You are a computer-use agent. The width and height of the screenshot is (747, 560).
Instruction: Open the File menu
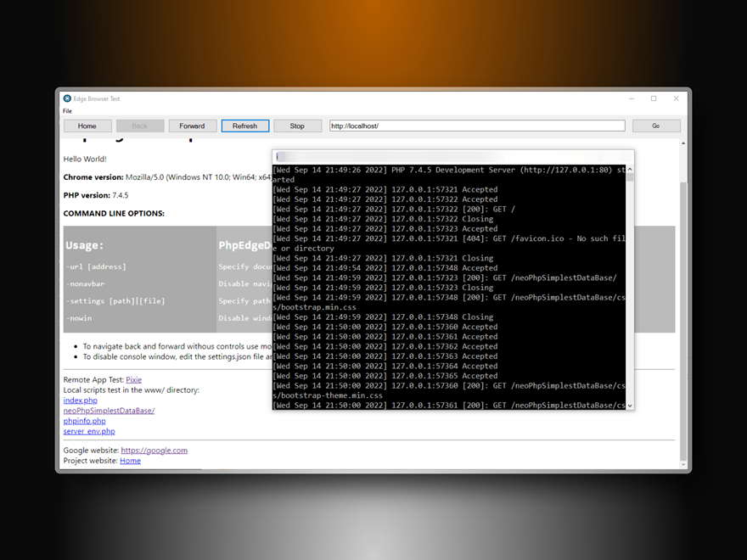point(67,111)
